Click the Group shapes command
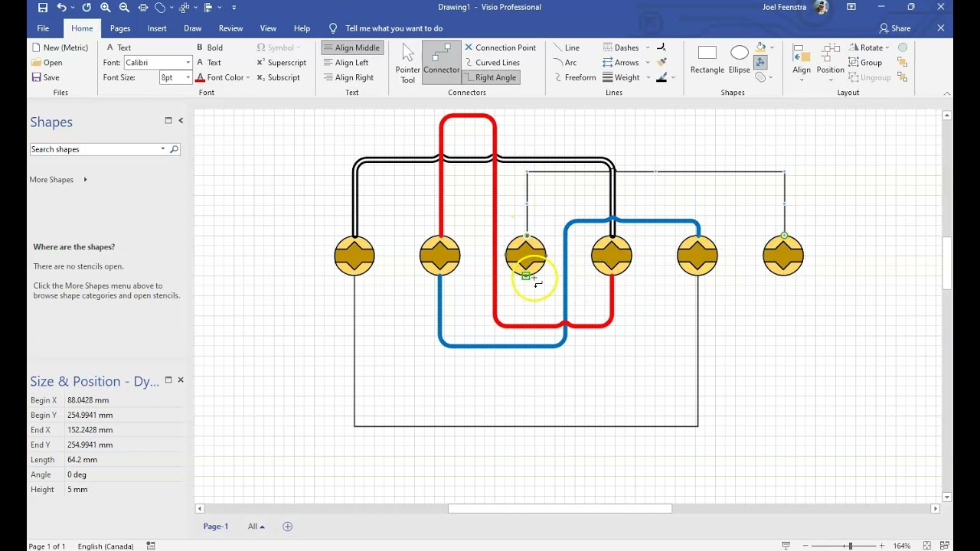Image resolution: width=980 pixels, height=551 pixels. pyautogui.click(x=864, y=63)
